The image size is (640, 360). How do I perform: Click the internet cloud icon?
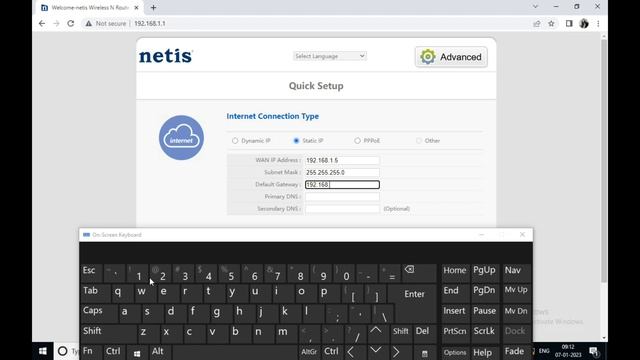click(181, 138)
